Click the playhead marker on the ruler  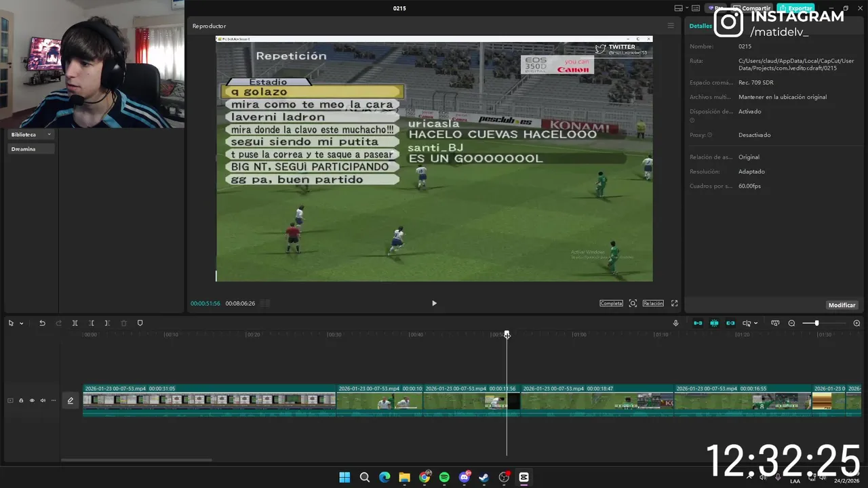[507, 335]
